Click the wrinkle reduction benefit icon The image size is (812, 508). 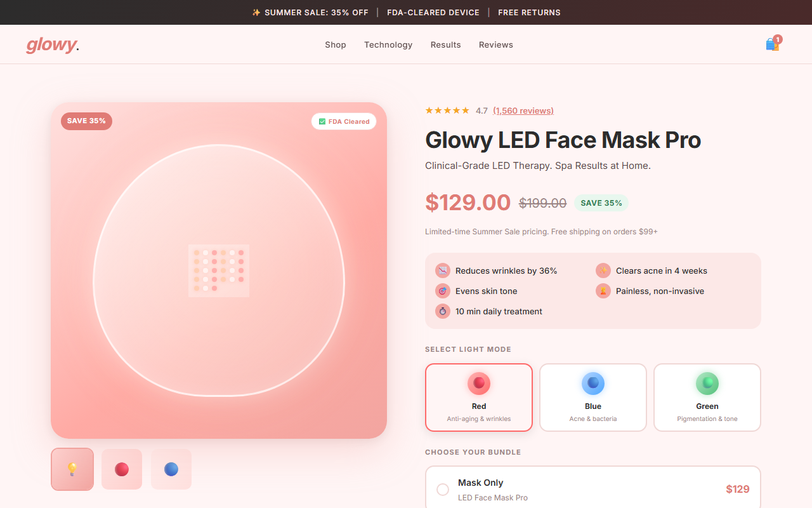442,271
